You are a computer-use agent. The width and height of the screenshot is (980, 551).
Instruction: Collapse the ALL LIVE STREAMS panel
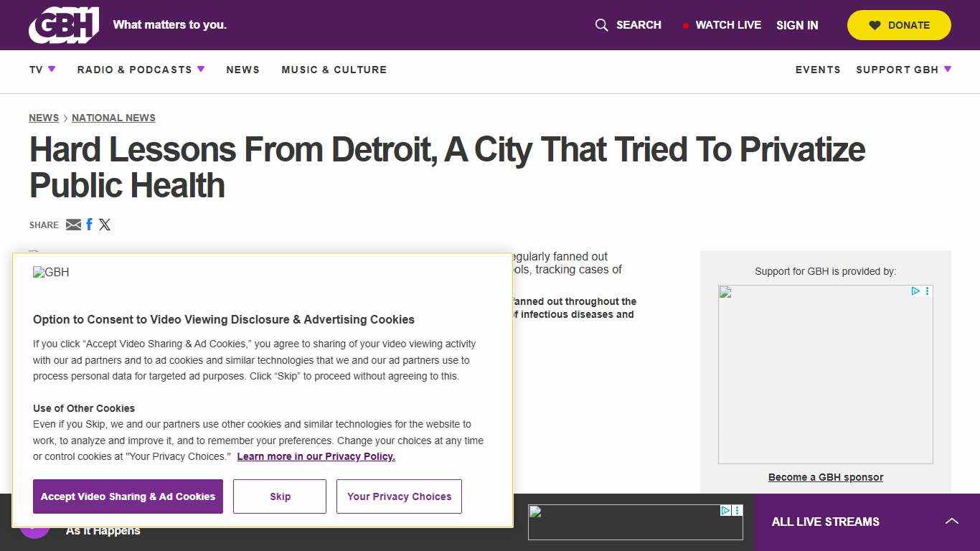coord(952,522)
